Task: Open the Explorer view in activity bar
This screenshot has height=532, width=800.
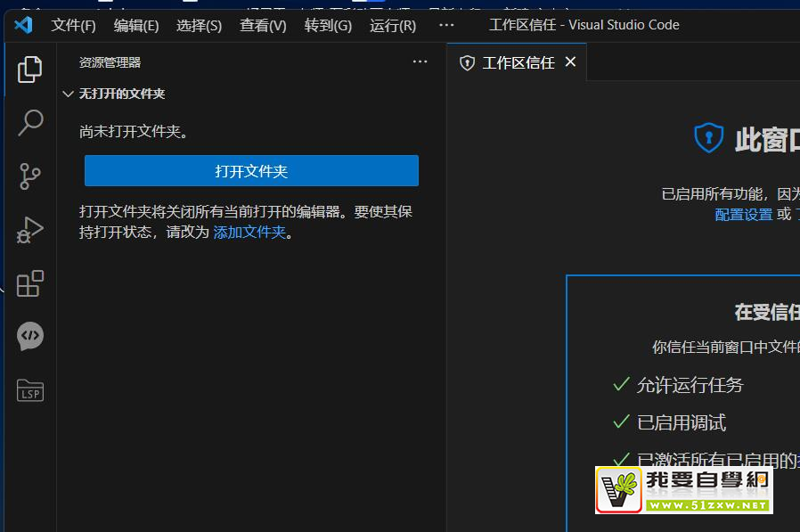Action: point(30,69)
